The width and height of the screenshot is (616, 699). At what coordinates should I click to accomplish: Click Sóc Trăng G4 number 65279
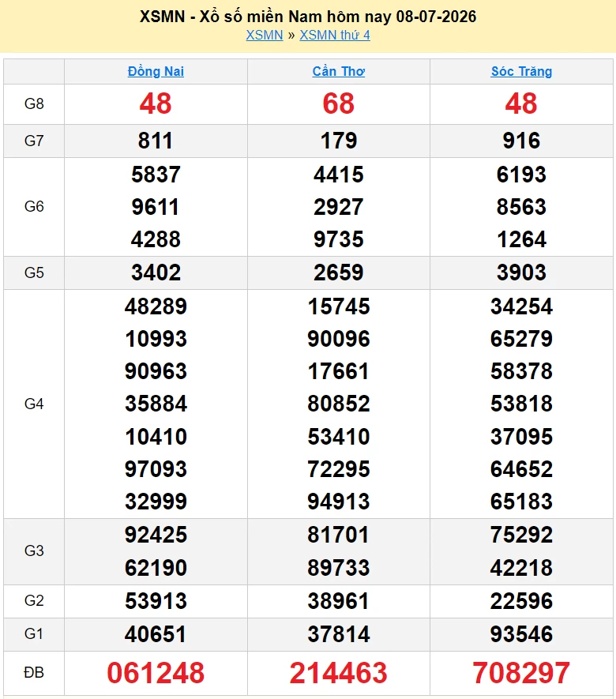click(521, 339)
